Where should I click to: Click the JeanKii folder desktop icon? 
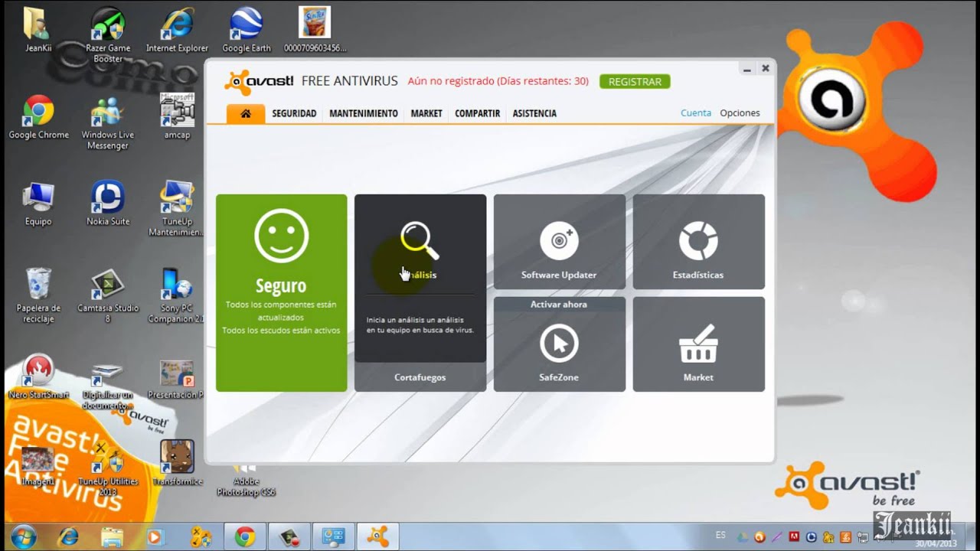[x=38, y=30]
